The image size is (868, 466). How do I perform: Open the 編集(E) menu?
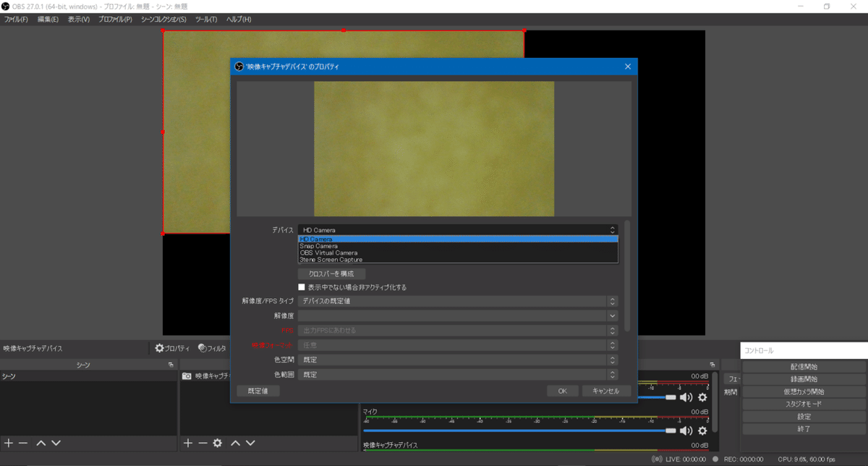click(x=48, y=19)
